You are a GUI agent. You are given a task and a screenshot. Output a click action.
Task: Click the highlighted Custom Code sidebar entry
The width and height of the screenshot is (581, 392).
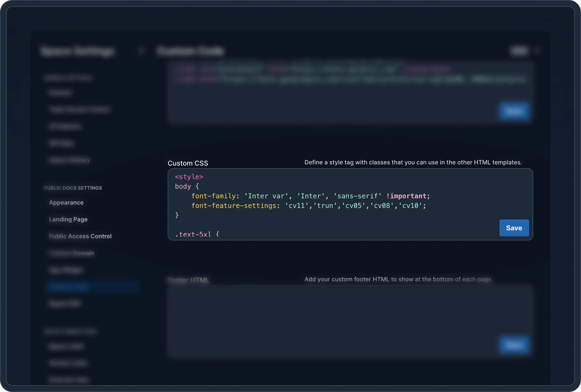(x=93, y=287)
